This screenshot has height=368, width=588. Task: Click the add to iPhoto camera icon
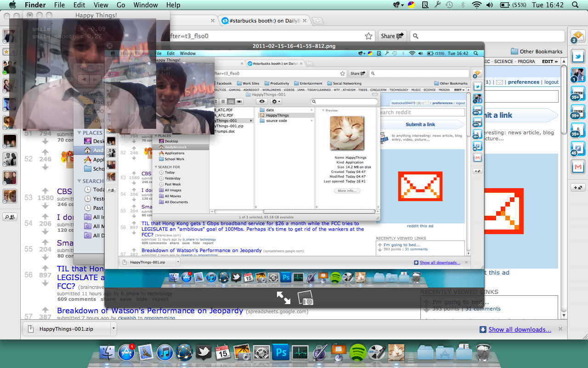[x=305, y=298]
